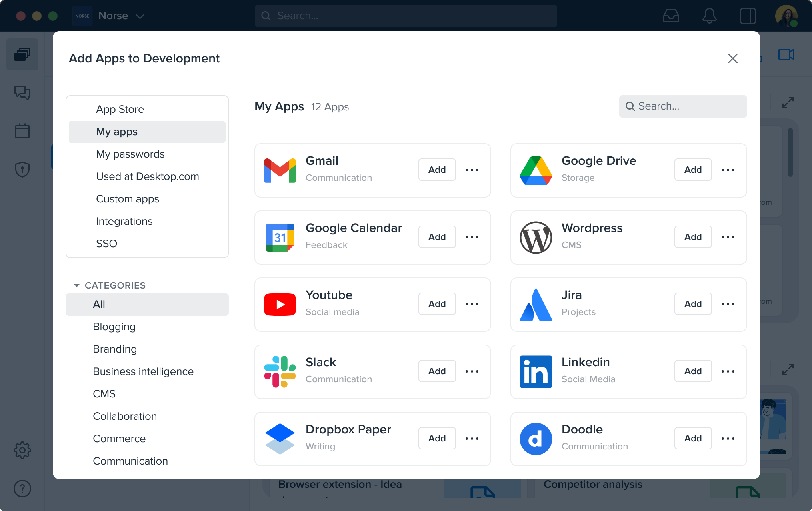Click the My Apps search field

coord(683,106)
